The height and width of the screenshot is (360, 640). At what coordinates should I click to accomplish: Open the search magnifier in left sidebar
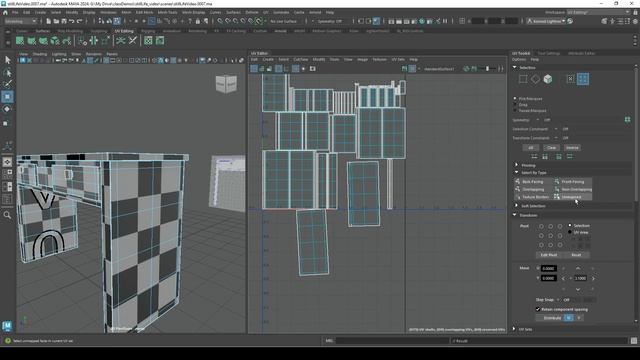[x=7, y=215]
